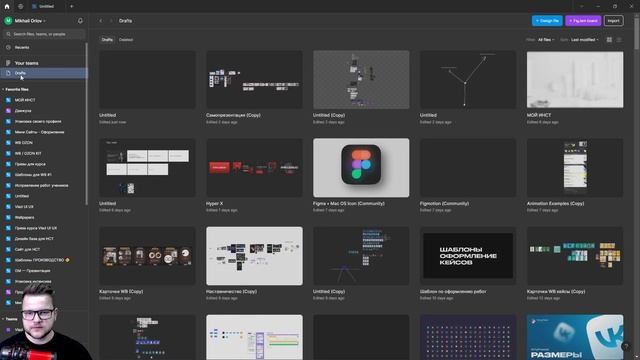Open the All files filter dropdown

point(546,40)
